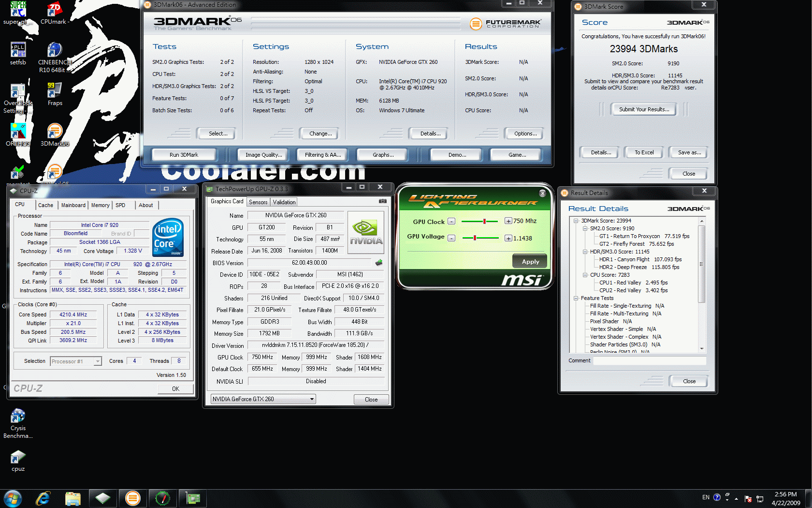This screenshot has width=812, height=508.
Task: Open Windows Explorer folder on taskbar
Action: click(73, 498)
